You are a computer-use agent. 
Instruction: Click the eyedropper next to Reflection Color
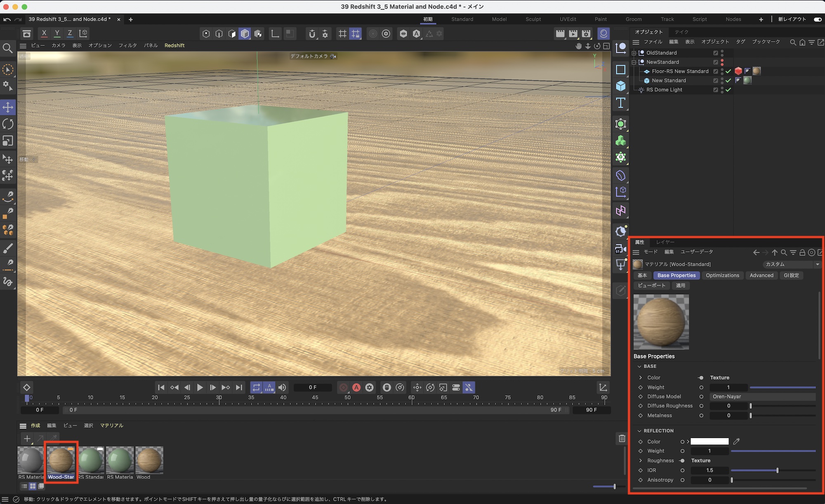point(736,441)
